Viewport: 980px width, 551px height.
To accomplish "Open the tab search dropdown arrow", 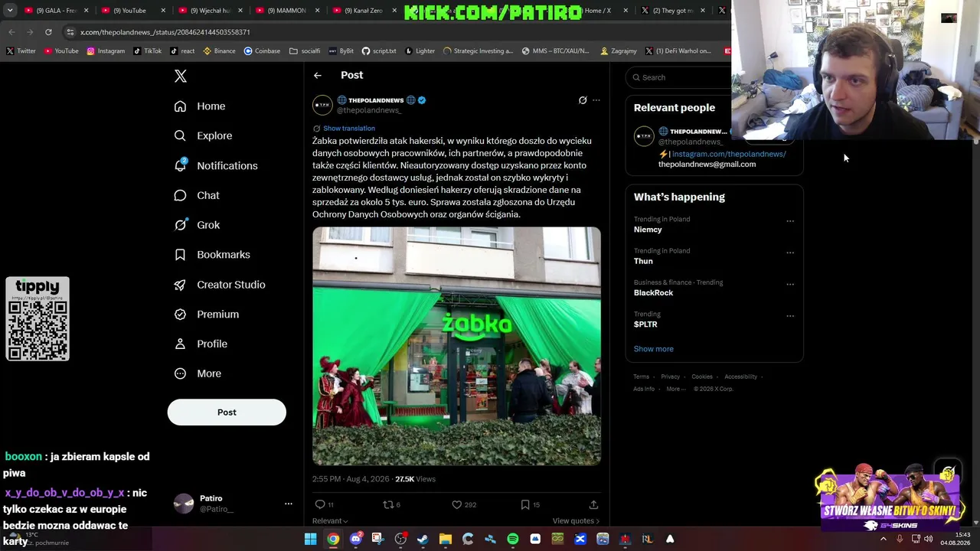I will [x=10, y=11].
